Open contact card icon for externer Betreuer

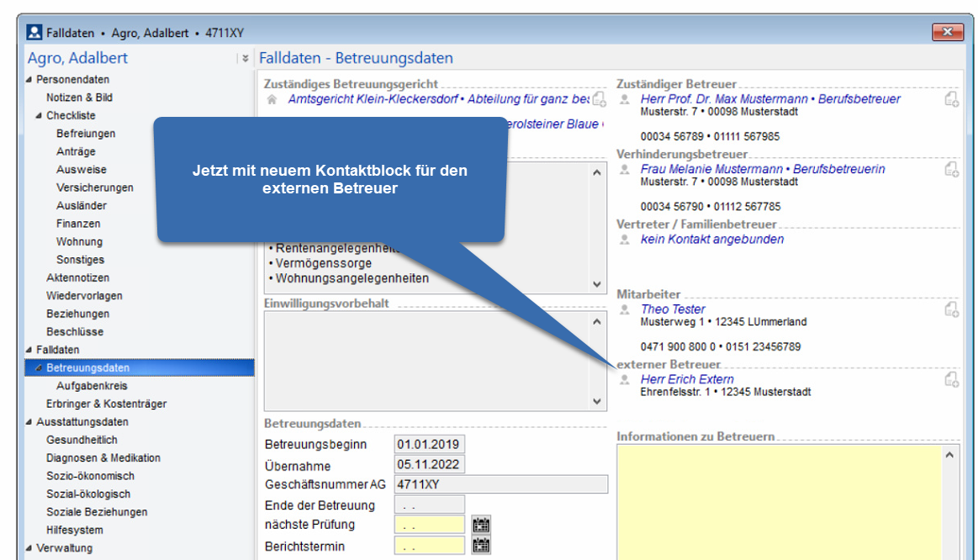pyautogui.click(x=951, y=379)
